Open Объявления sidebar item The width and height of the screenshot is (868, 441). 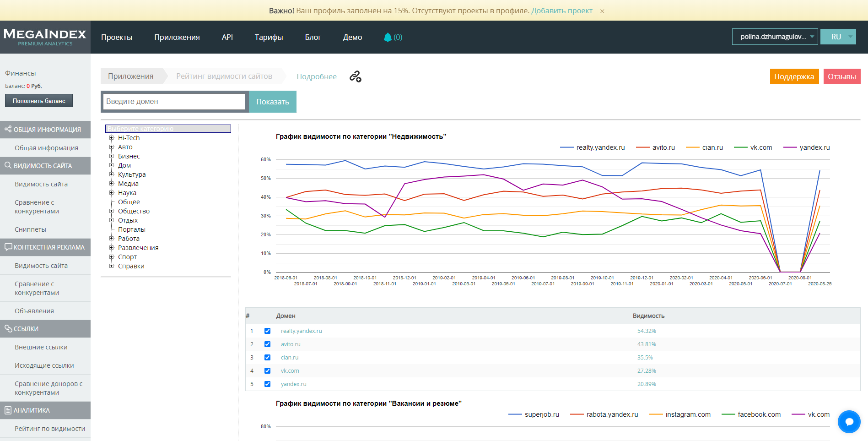point(34,311)
